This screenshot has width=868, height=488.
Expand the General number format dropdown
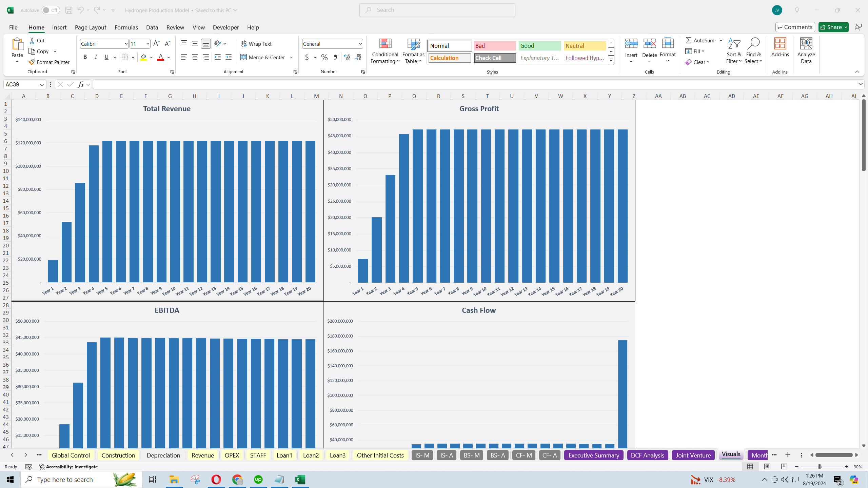click(x=360, y=44)
